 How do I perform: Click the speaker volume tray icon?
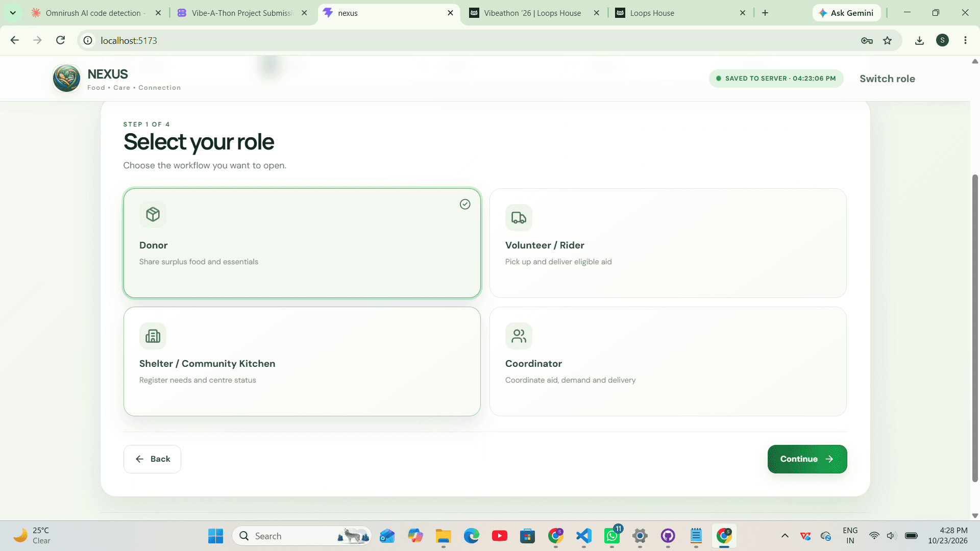pyautogui.click(x=891, y=536)
